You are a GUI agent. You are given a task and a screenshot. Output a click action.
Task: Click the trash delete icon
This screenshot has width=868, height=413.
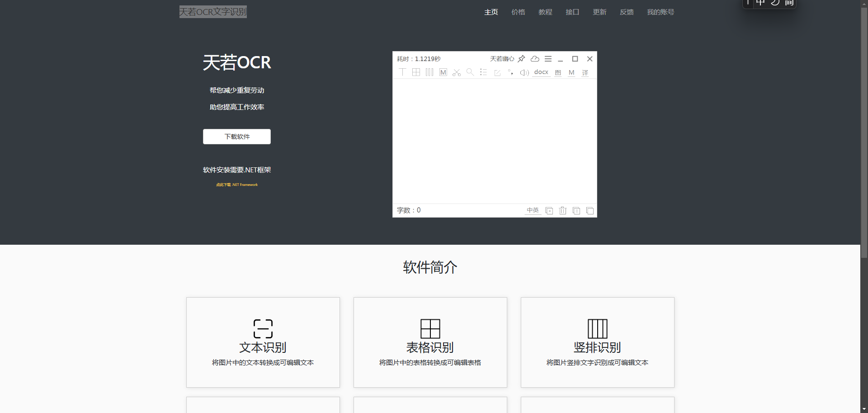563,210
